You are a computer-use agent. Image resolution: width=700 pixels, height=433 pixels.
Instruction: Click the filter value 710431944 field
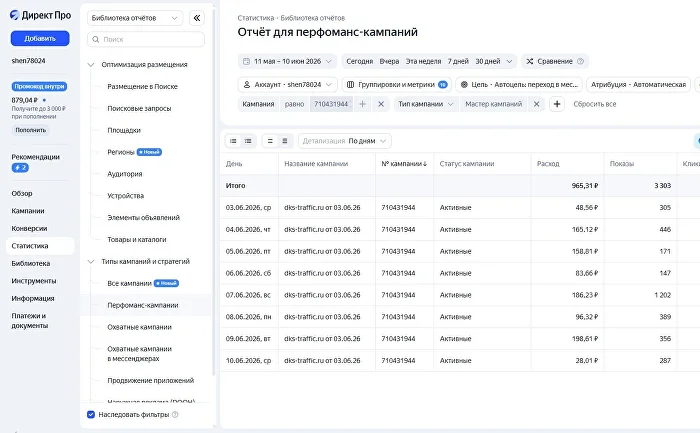point(331,104)
